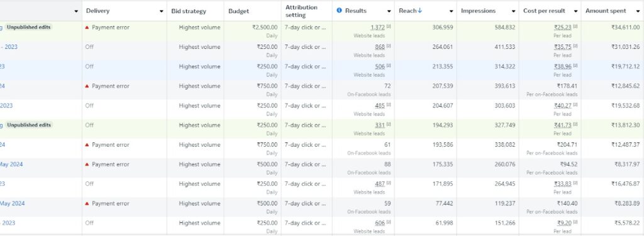The height and width of the screenshot is (236, 644).
Task: Click the Payment error warning icon in the 88-results row
Action: point(87,164)
